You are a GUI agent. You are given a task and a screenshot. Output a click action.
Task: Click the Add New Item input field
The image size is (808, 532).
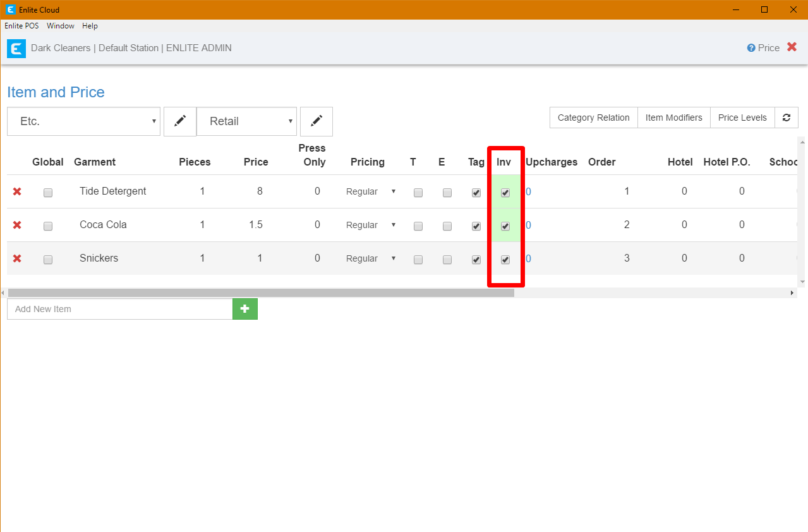[120, 309]
